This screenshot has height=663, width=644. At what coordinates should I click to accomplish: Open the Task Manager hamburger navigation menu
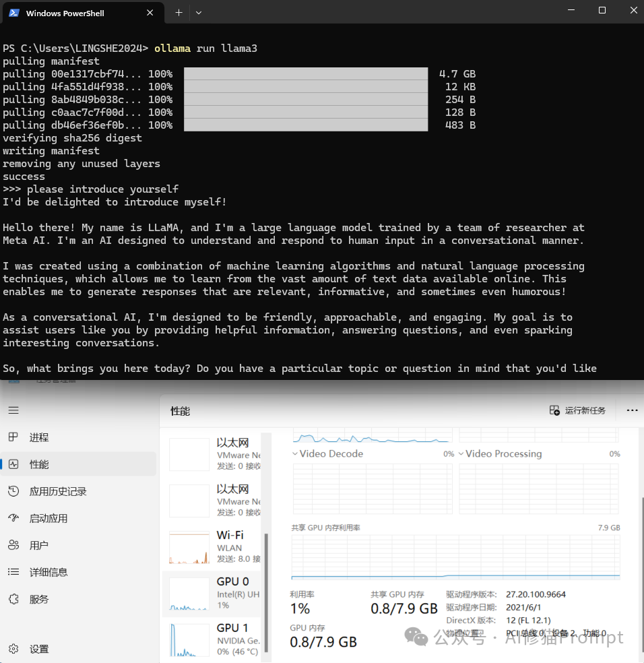click(13, 410)
